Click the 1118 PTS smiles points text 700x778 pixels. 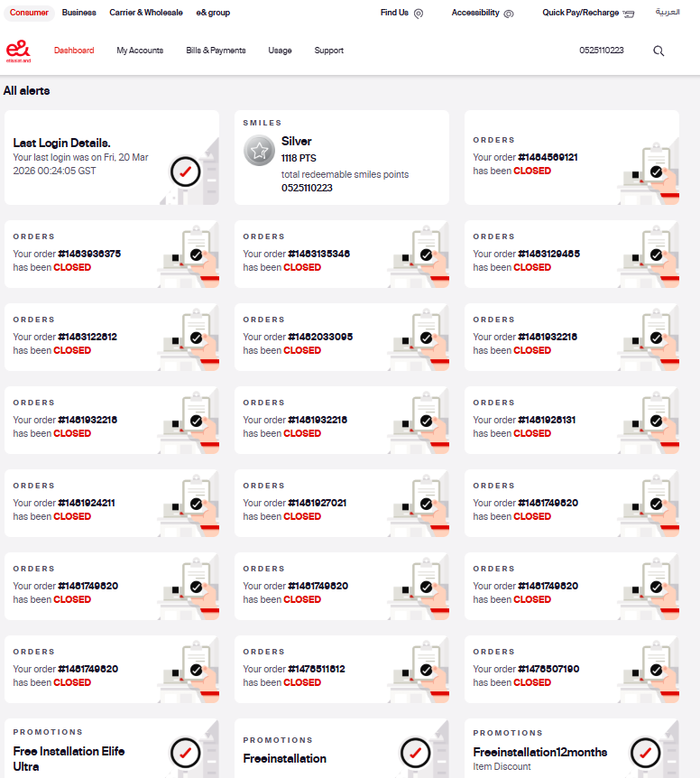coord(299,158)
